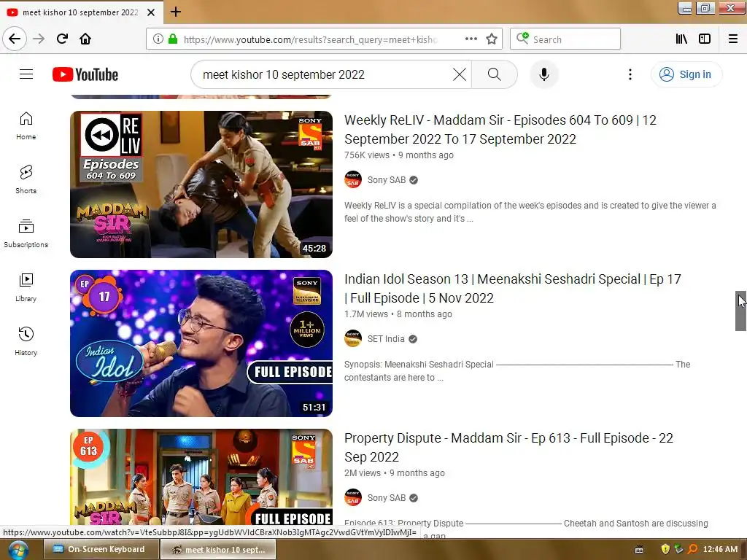Open the Firefox hamburger menu

tap(733, 39)
